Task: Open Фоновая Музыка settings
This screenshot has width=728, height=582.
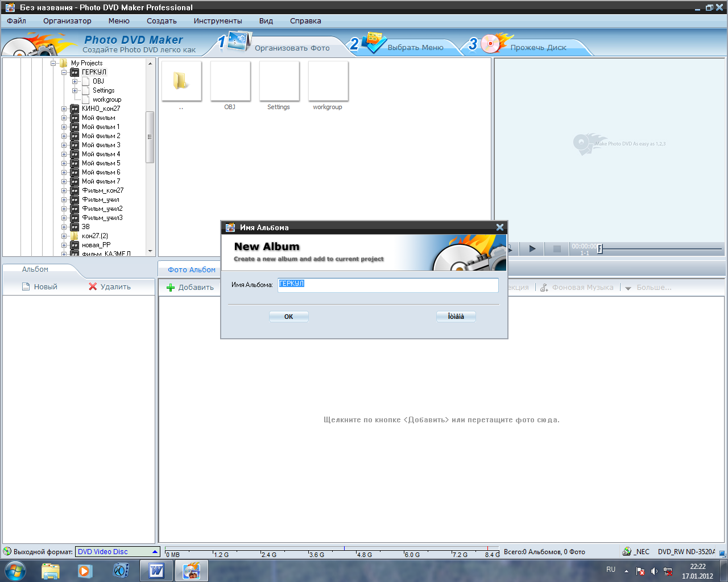Action: [577, 288]
